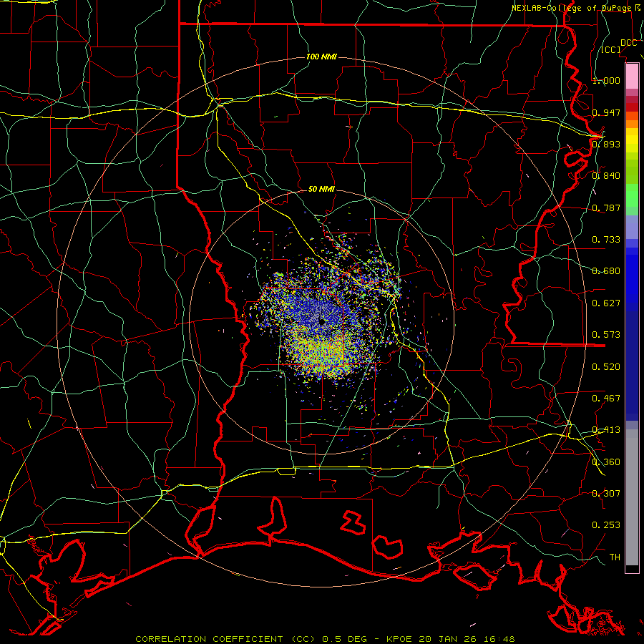The width and height of the screenshot is (644, 644).
Task: Select the 0.360 scale value
Action: 606,462
